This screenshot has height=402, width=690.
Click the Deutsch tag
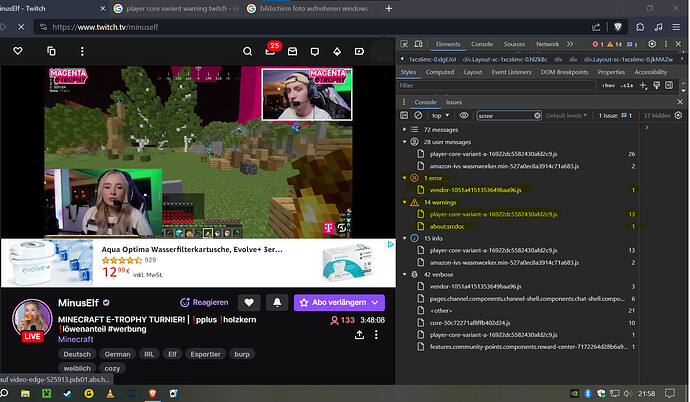pos(77,354)
